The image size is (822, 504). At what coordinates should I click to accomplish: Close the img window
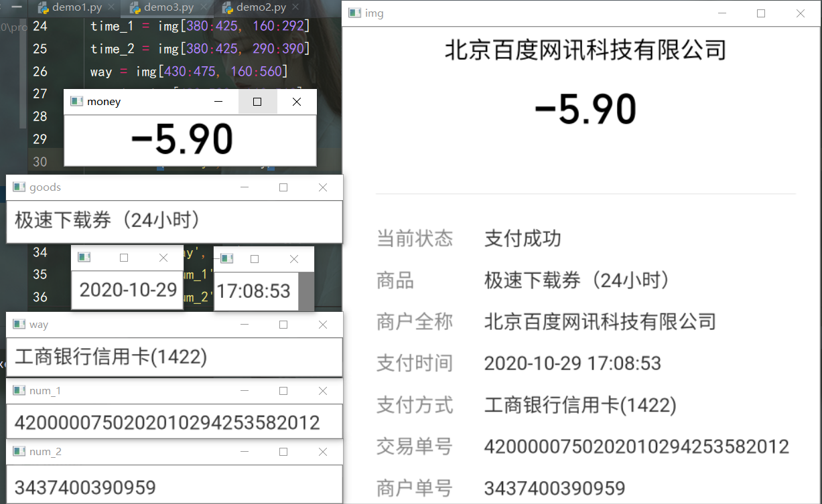point(800,13)
